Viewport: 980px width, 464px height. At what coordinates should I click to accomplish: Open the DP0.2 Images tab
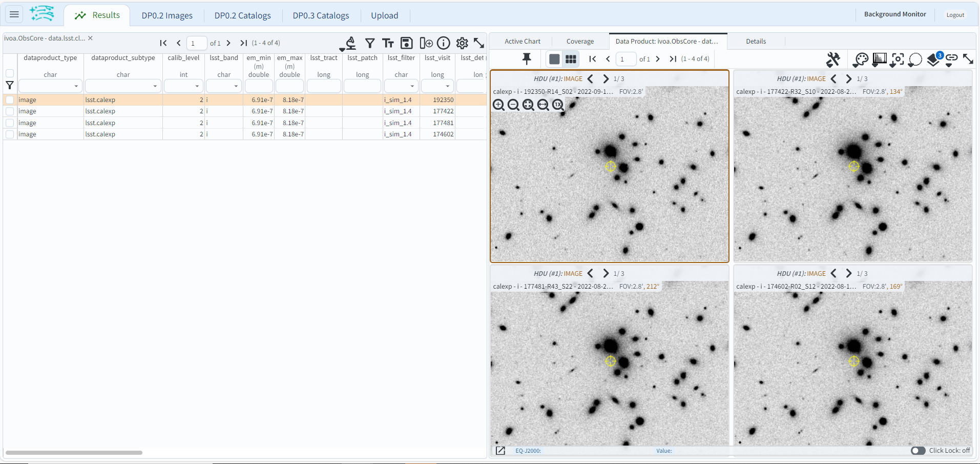(167, 15)
